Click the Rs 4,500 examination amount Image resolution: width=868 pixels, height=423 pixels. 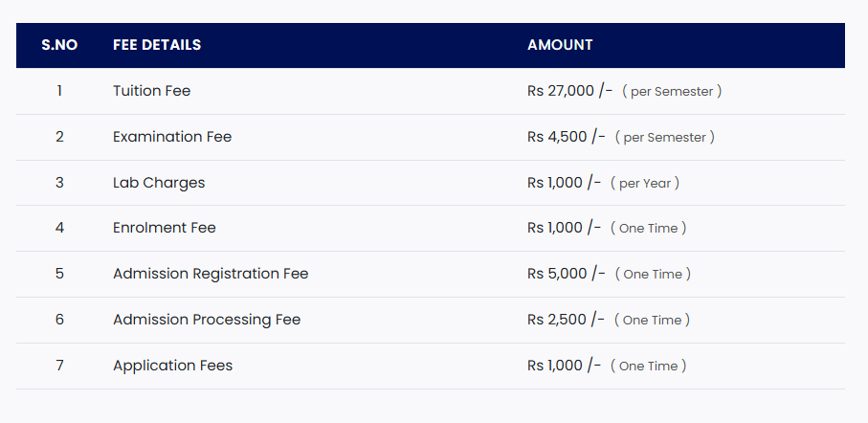pyautogui.click(x=566, y=137)
